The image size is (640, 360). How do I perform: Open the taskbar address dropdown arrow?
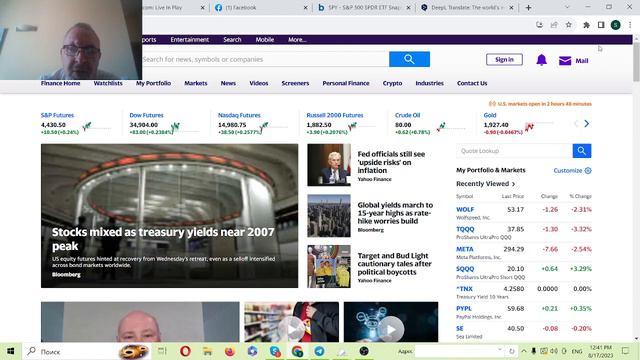[x=500, y=350]
